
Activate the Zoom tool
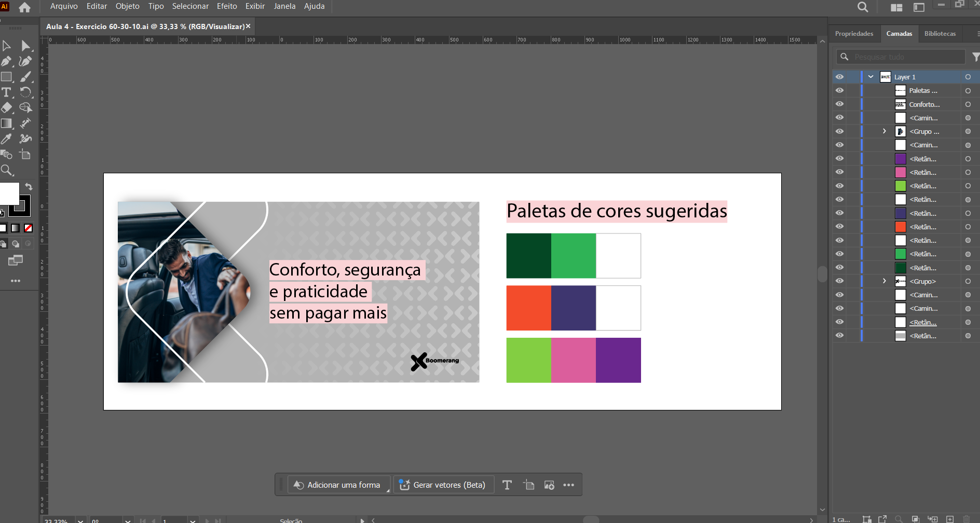pyautogui.click(x=7, y=170)
